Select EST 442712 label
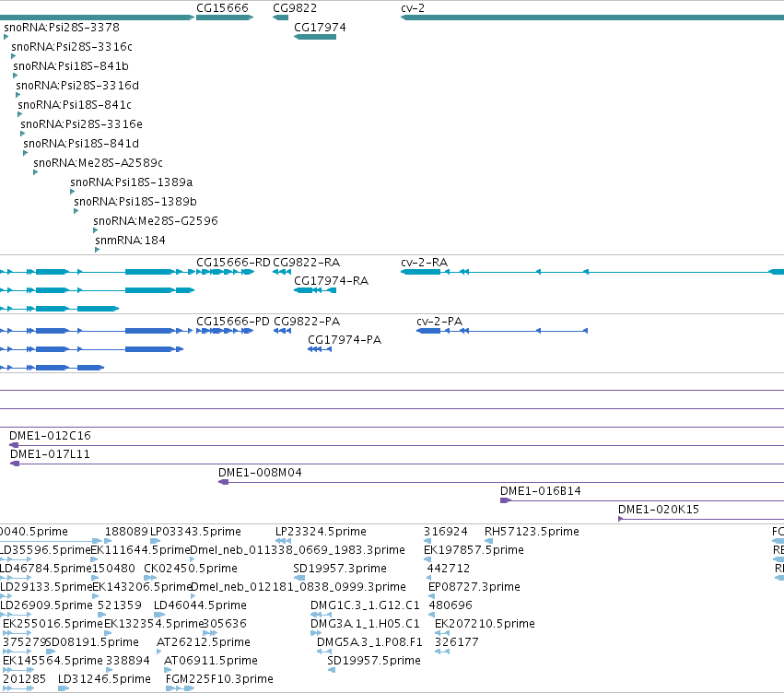The width and height of the screenshot is (784, 693). [449, 569]
